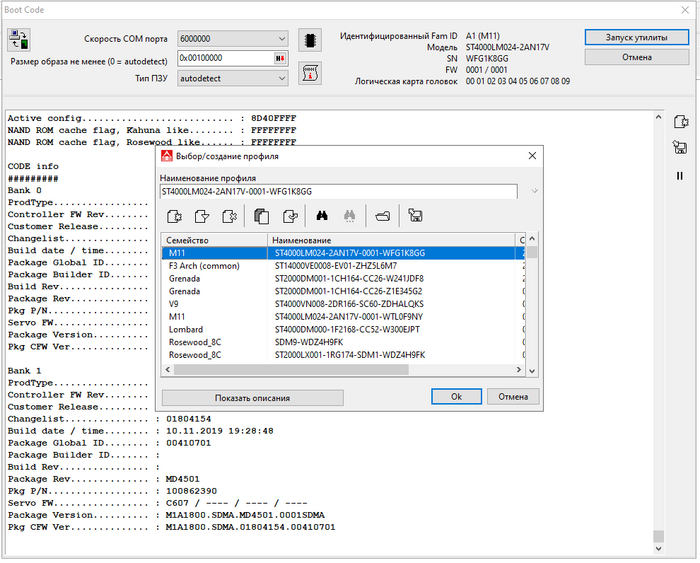The width and height of the screenshot is (700, 563).
Task: Click the clear log icon on right sidebar
Action: (680, 121)
